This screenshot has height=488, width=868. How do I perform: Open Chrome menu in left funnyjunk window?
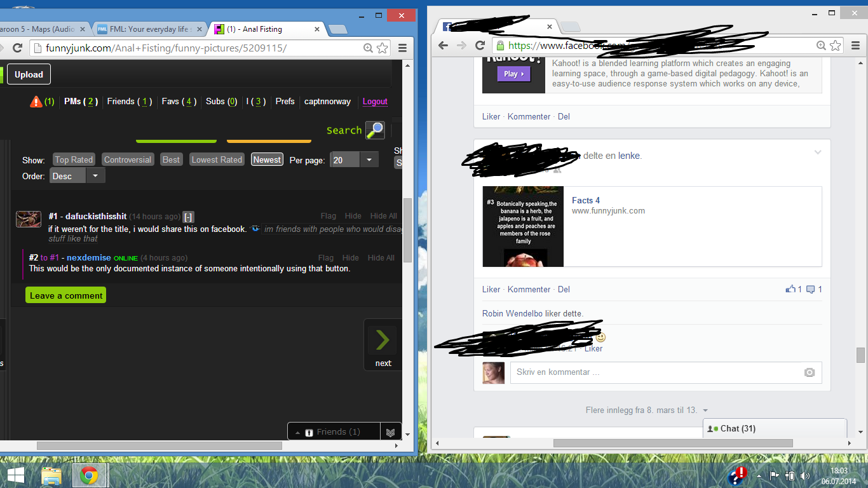tap(402, 48)
